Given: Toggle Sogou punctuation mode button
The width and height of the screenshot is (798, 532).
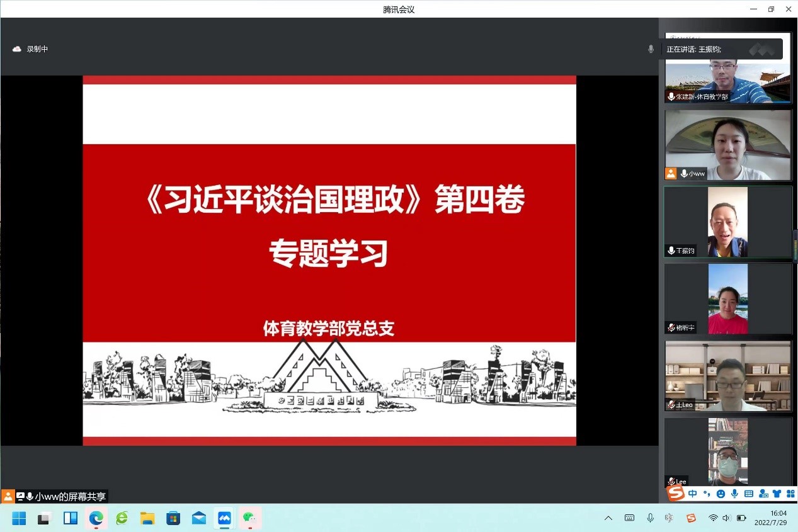Looking at the screenshot, I should pyautogui.click(x=707, y=494).
